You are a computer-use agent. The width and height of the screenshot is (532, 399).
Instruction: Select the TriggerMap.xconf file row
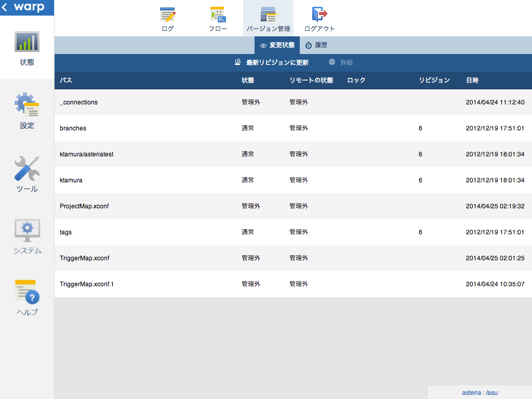pyautogui.click(x=293, y=258)
